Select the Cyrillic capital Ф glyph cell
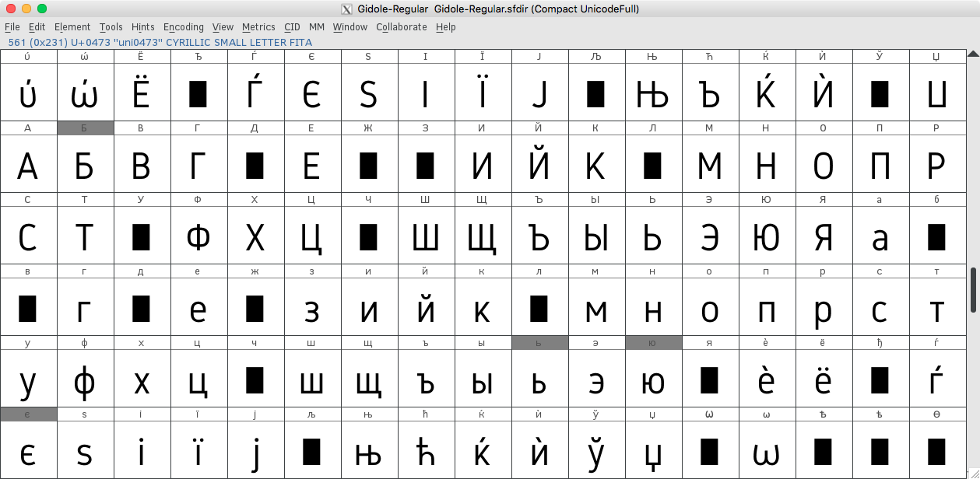 pos(198,236)
